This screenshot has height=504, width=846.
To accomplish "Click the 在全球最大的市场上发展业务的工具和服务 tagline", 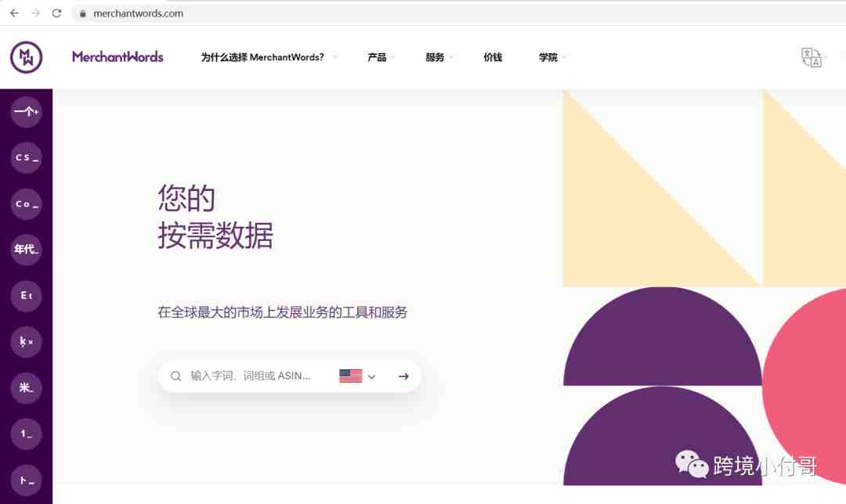I will pyautogui.click(x=283, y=312).
